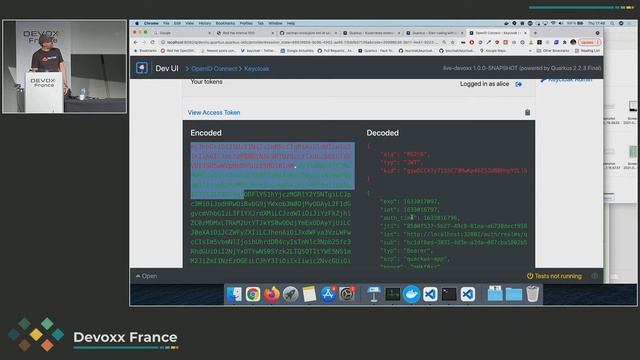Expand the 'Open' panel at bottom left

(x=147, y=276)
